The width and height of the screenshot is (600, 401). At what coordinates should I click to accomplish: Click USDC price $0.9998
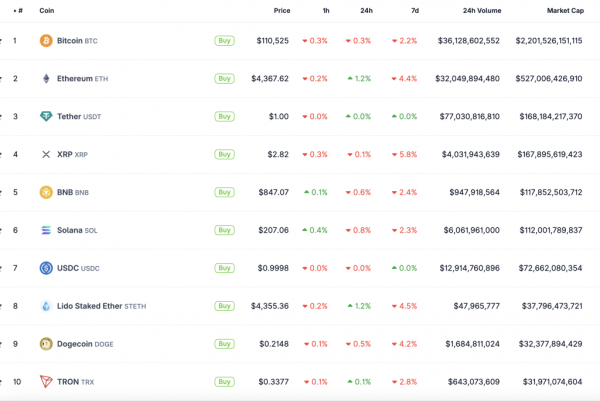coord(273,268)
